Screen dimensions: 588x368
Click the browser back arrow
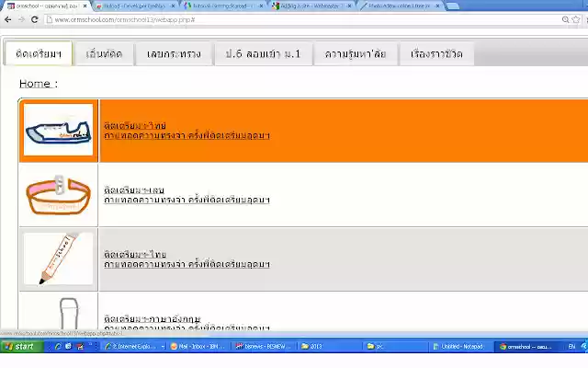point(8,19)
